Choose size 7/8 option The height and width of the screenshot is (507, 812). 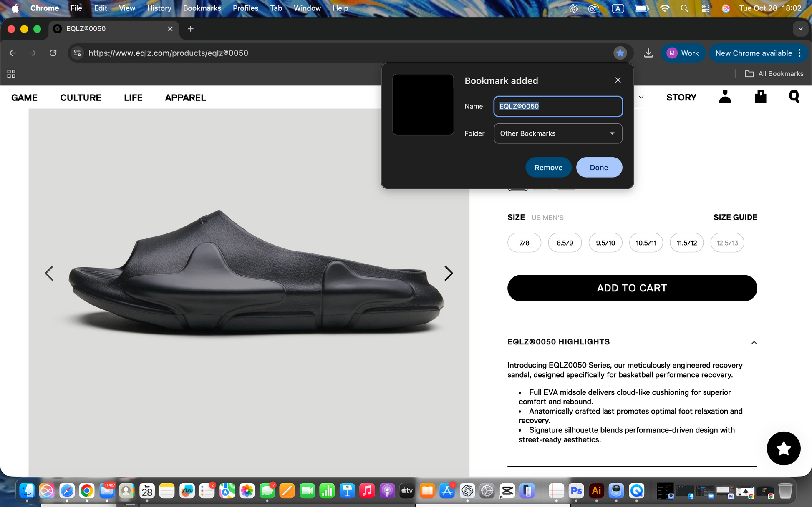pos(524,243)
